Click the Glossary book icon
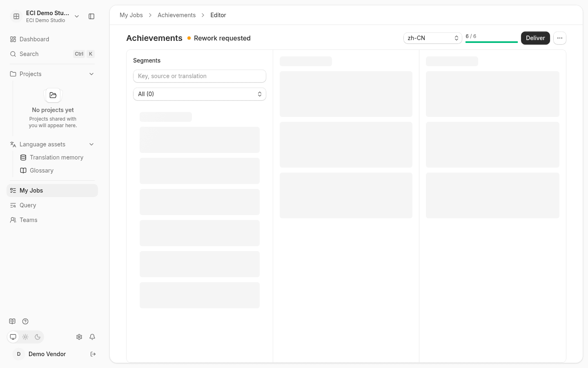 click(x=23, y=171)
